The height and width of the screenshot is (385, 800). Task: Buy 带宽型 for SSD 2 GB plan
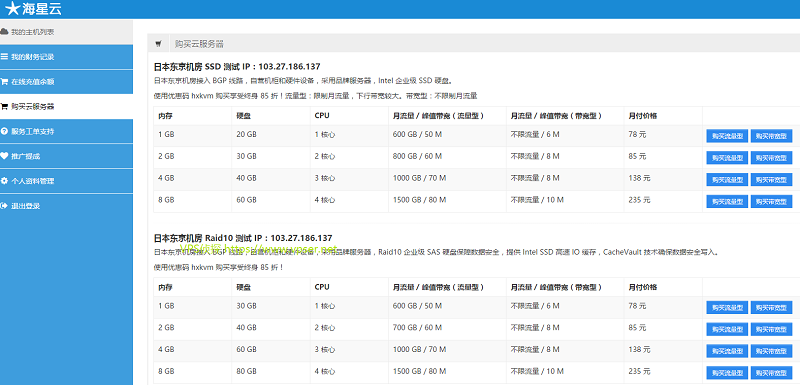[771, 158]
